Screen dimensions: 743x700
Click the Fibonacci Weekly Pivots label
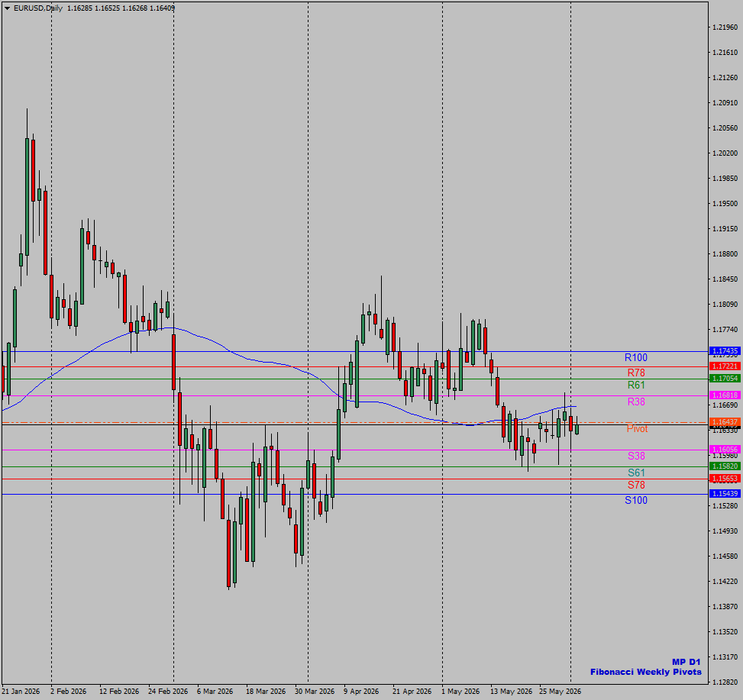tap(645, 672)
